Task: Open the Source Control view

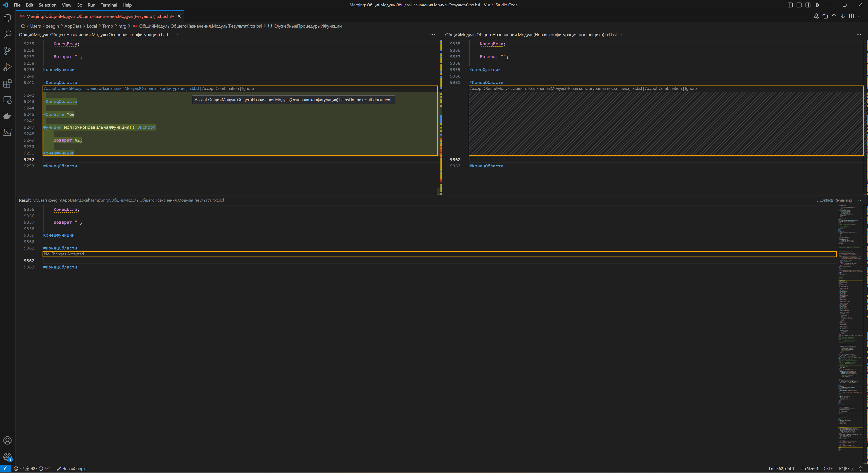Action: [x=7, y=51]
